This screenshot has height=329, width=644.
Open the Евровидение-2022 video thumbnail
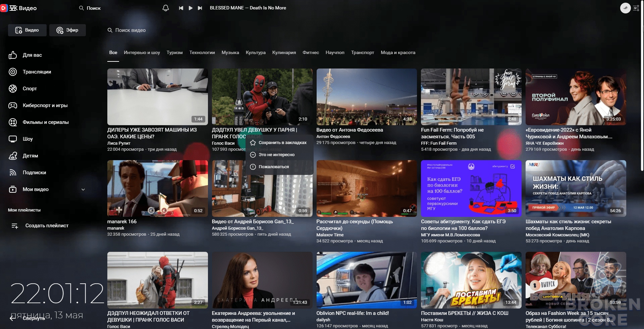576,97
